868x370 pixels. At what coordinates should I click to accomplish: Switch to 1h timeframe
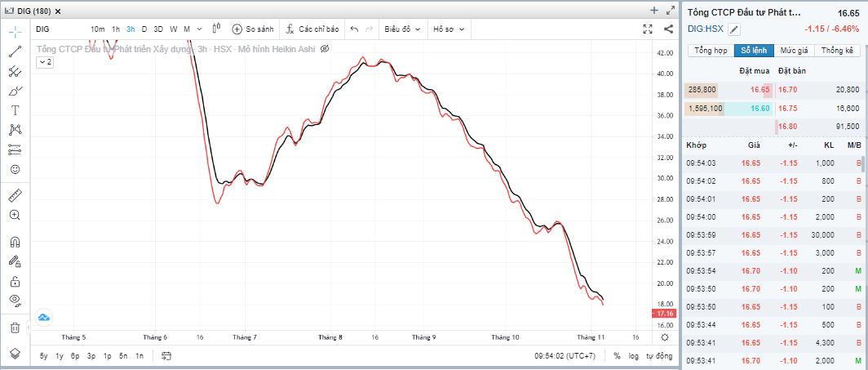pos(116,29)
